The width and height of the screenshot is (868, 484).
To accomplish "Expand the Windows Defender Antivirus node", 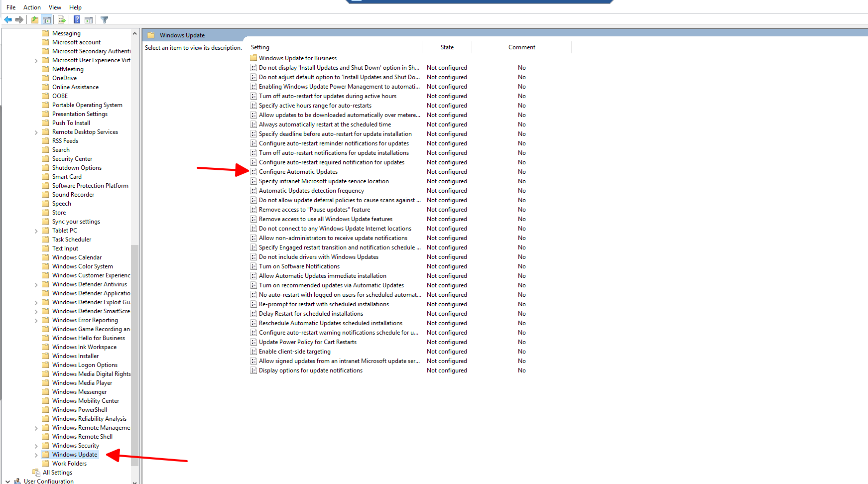I will coord(36,285).
